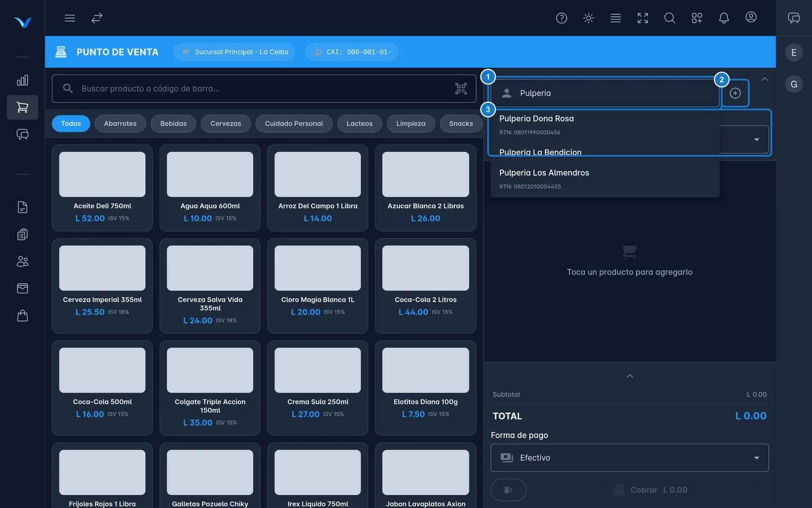Screen dimensions: 812x508
Task: Toggle light theme with sun icon
Action: (588, 18)
